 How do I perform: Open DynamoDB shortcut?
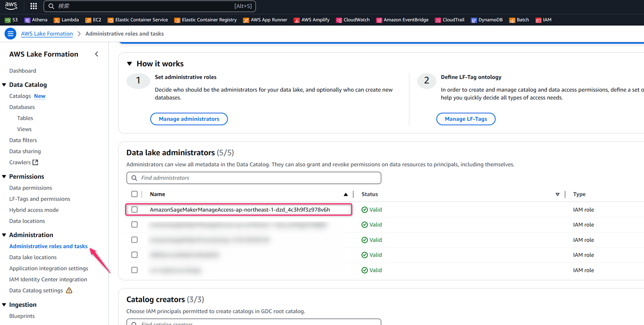point(487,20)
